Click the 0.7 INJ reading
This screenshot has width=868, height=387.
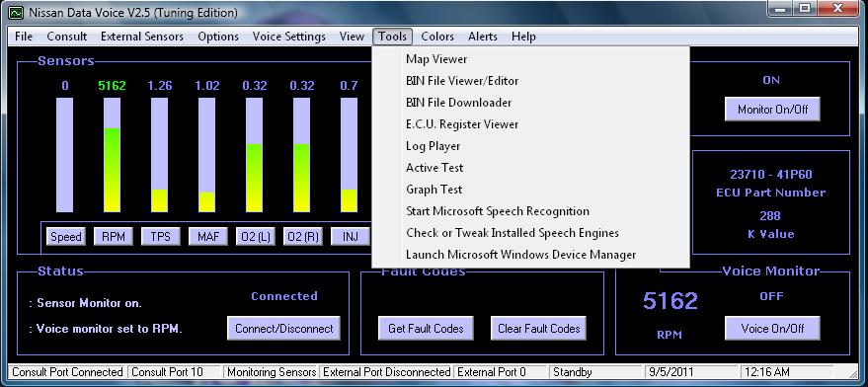(x=350, y=86)
